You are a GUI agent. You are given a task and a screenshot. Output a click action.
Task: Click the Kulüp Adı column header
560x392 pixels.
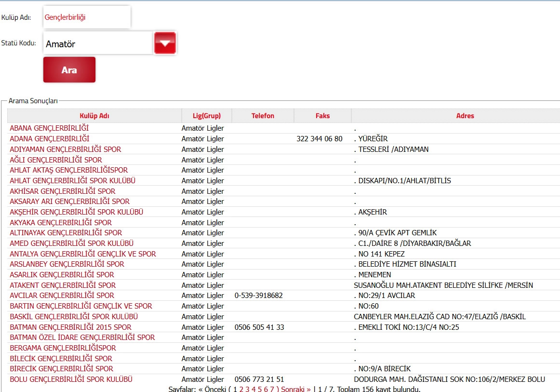click(x=94, y=116)
